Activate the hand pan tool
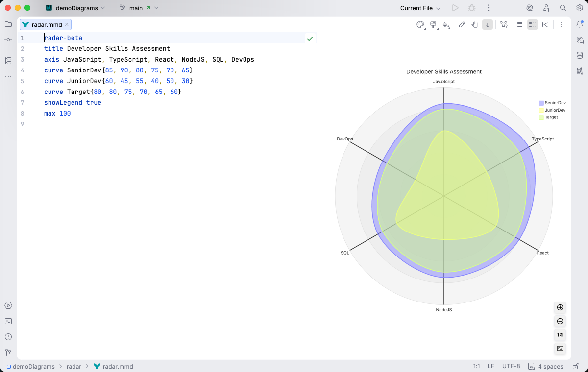Screen dimensions: 588x372 [475, 24]
